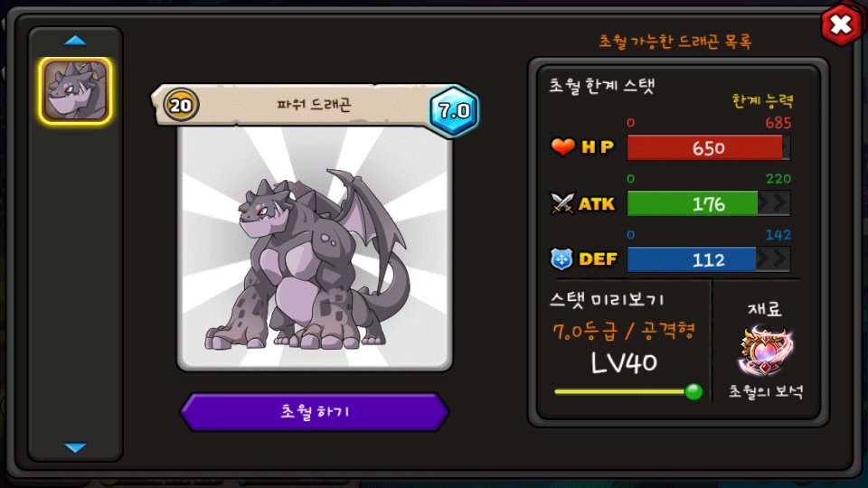Image resolution: width=868 pixels, height=488 pixels.
Task: Click the crossed swords ATK icon
Action: click(562, 203)
